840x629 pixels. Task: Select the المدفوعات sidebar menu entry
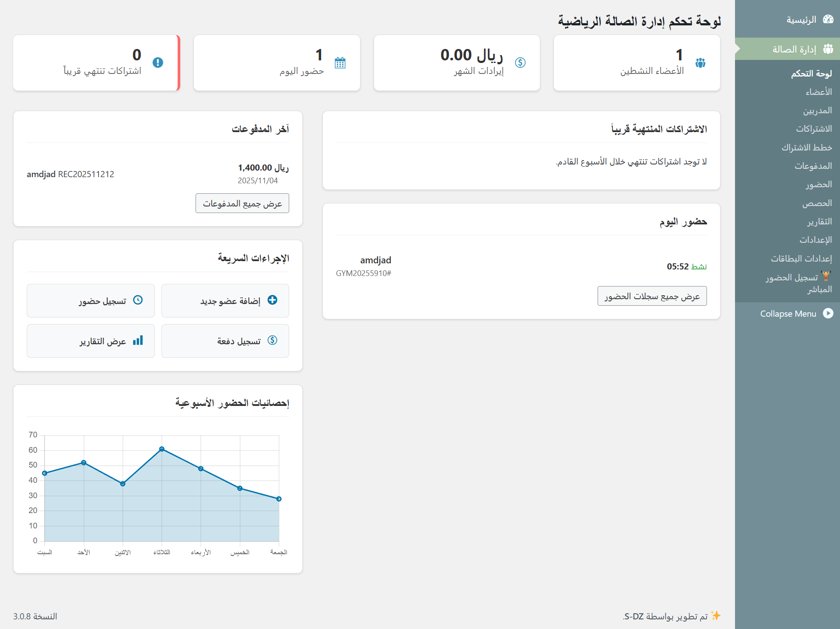[813, 166]
